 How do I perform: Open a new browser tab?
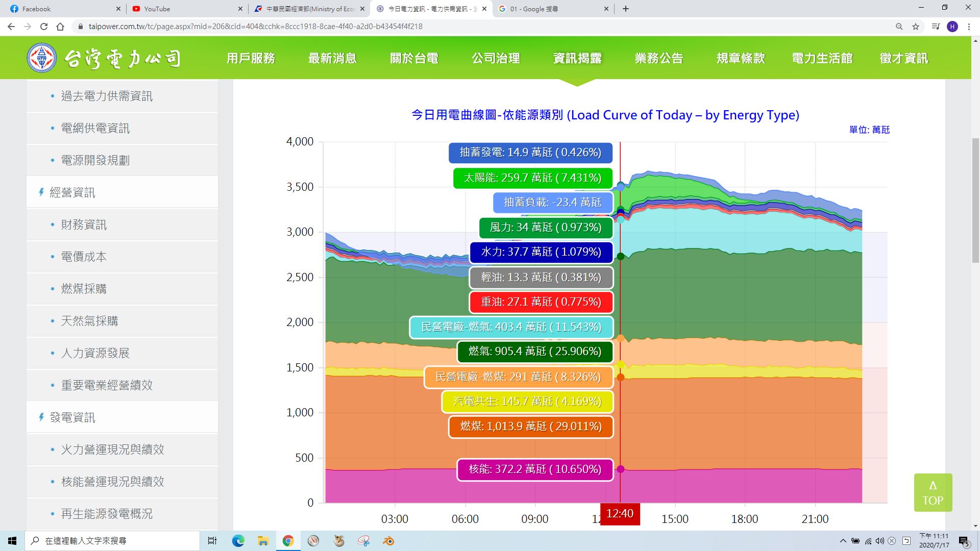click(626, 9)
